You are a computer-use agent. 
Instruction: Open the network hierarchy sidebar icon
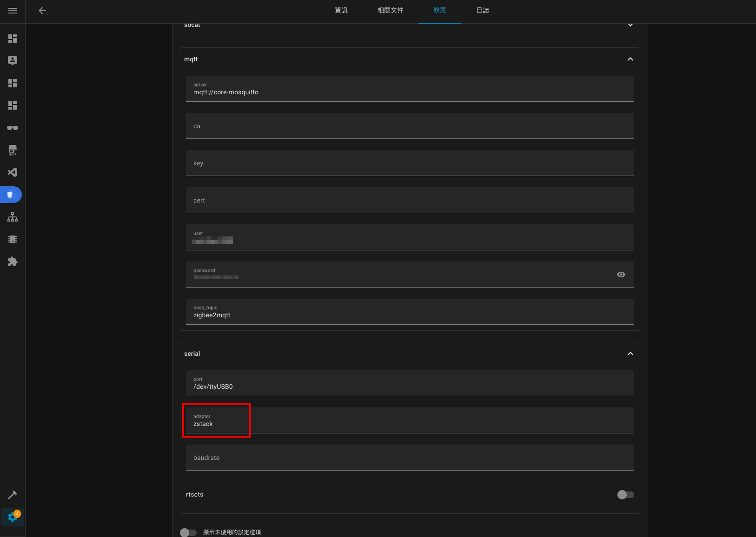pos(13,217)
